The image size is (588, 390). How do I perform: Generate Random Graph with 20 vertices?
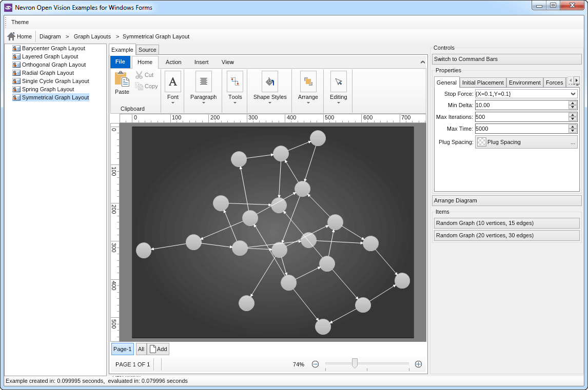[x=506, y=235]
